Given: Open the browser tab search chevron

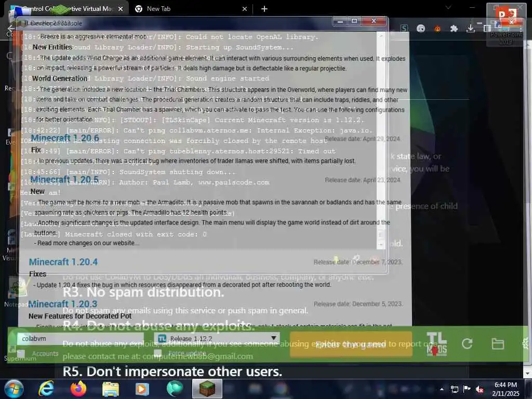Looking at the screenshot, I should click(448, 7).
